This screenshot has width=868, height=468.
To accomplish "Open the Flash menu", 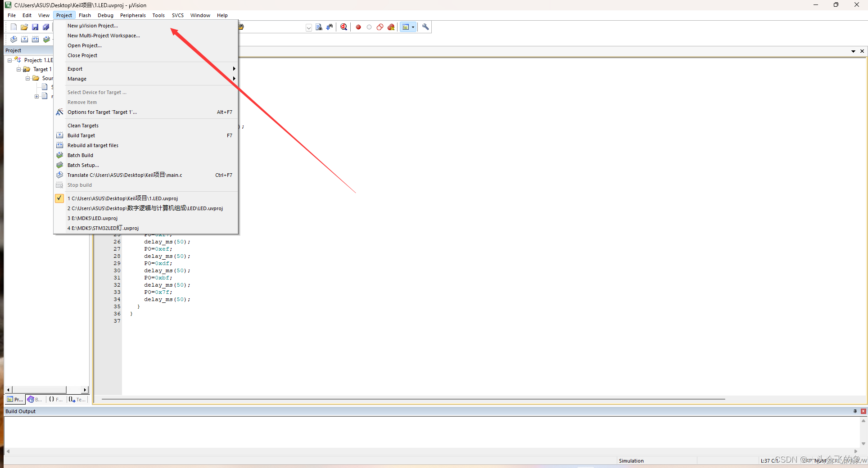I will click(85, 15).
